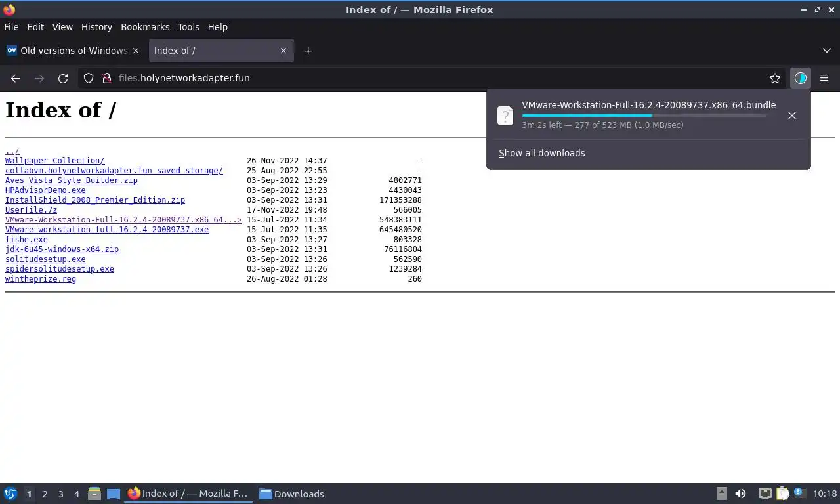Download jdk-6u45-windows-x64.zip
Screen dimensions: 840x504
[62, 249]
